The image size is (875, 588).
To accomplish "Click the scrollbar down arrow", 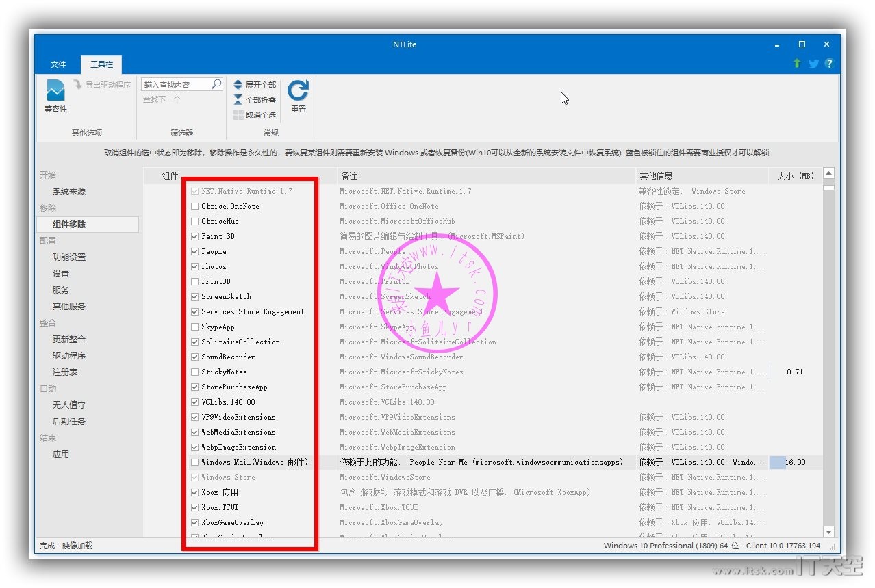I will [x=828, y=532].
